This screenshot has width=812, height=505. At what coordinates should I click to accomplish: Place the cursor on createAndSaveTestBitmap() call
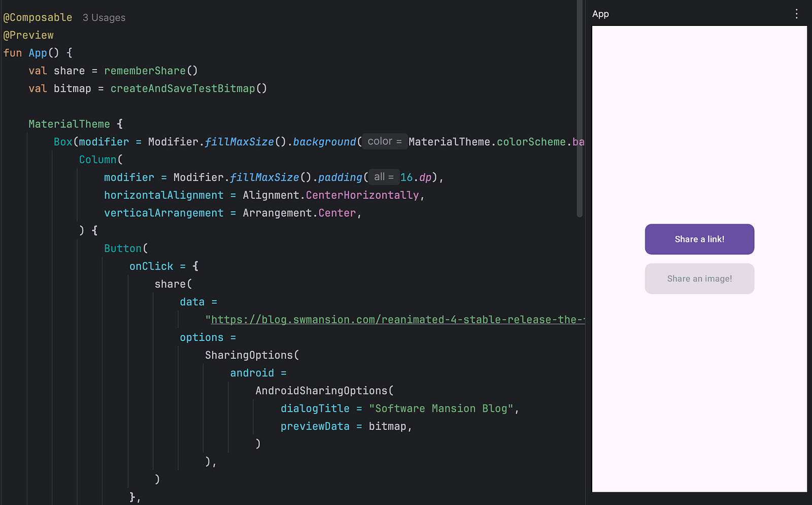pos(183,89)
